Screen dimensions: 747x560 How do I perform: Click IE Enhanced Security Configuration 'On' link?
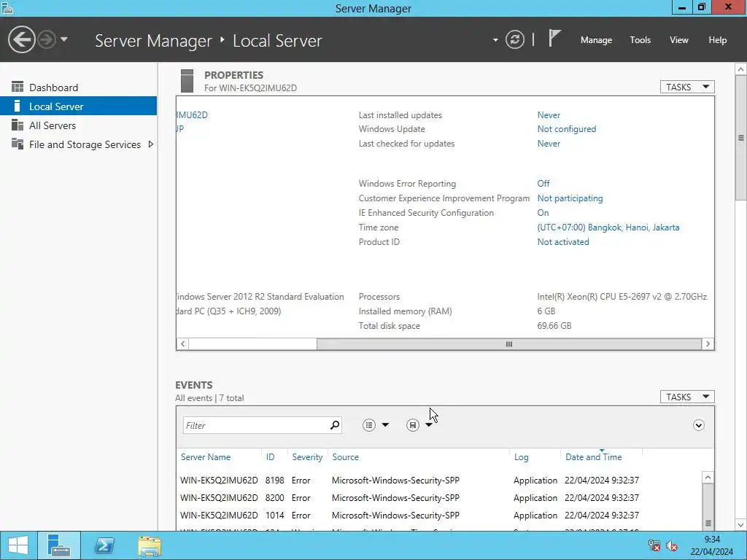(x=543, y=213)
